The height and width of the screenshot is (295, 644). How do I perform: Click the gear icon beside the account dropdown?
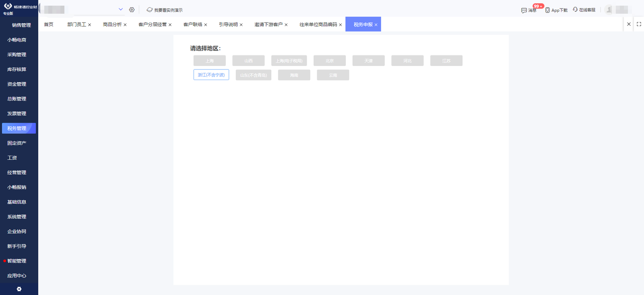pos(132,10)
